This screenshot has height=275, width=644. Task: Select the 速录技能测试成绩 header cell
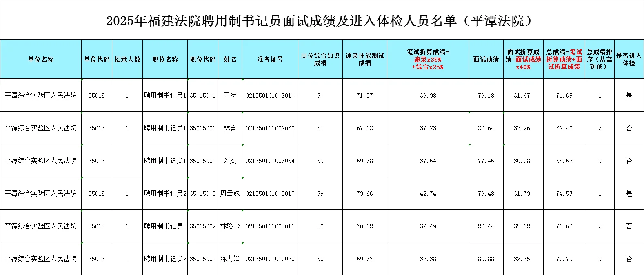[365, 59]
